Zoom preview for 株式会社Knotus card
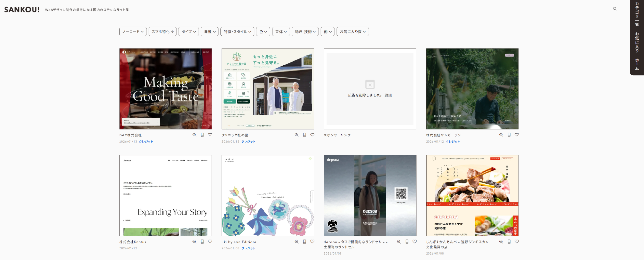 point(194,242)
